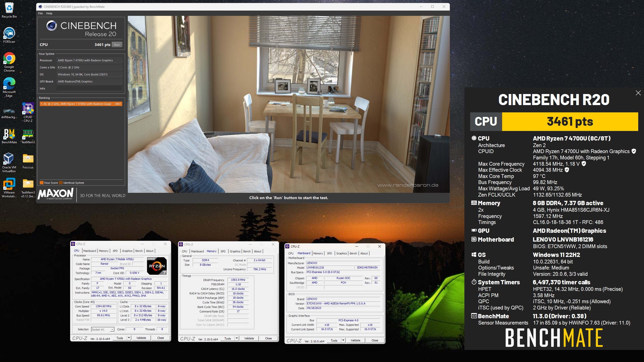Switch to Mainboard tab in CPU-Z CPU window
Image resolution: width=644 pixels, height=362 pixels.
click(90, 251)
